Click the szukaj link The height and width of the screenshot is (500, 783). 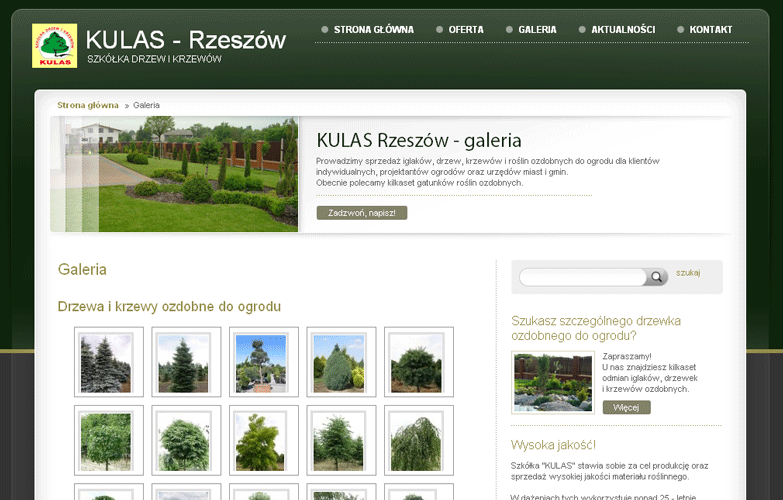tap(688, 273)
